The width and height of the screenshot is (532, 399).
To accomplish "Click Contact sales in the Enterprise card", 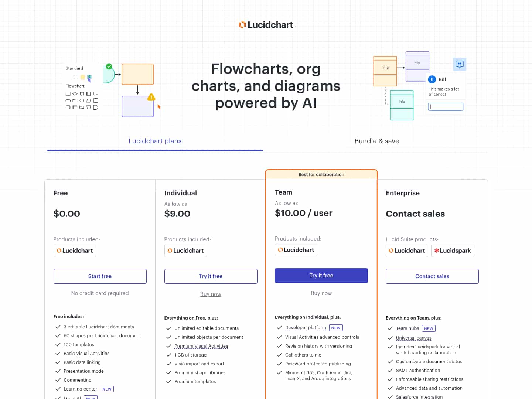I will [x=432, y=276].
